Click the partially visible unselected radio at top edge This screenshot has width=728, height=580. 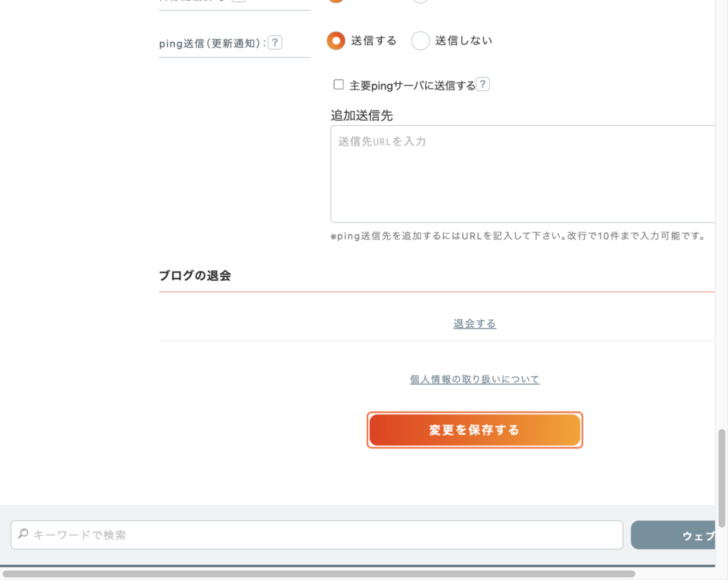(x=421, y=1)
